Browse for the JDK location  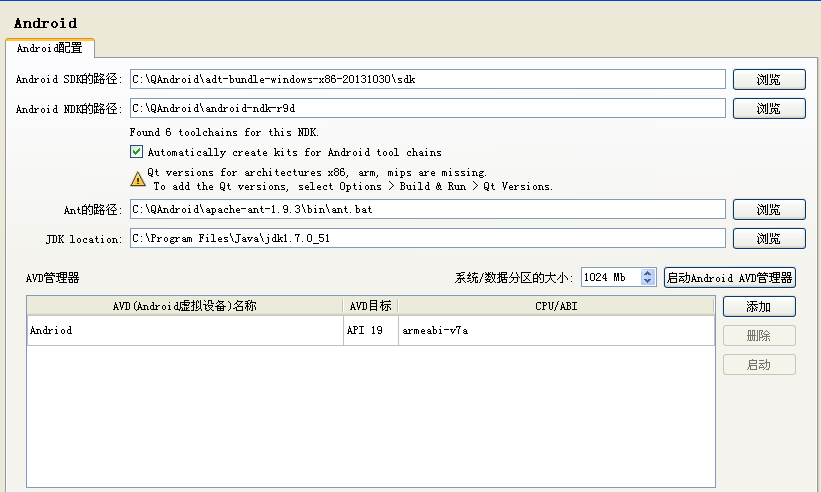pyautogui.click(x=769, y=239)
